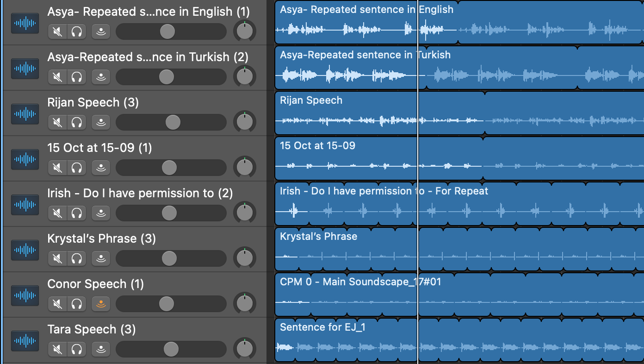
Task: Click the Tara Speech audio waveform icon
Action: point(25,341)
